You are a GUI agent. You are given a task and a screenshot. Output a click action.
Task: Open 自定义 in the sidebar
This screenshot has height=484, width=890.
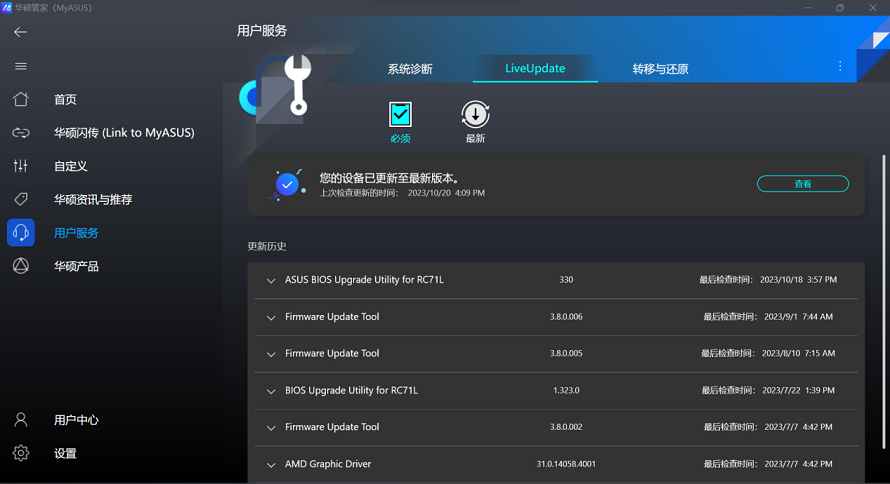[71, 166]
